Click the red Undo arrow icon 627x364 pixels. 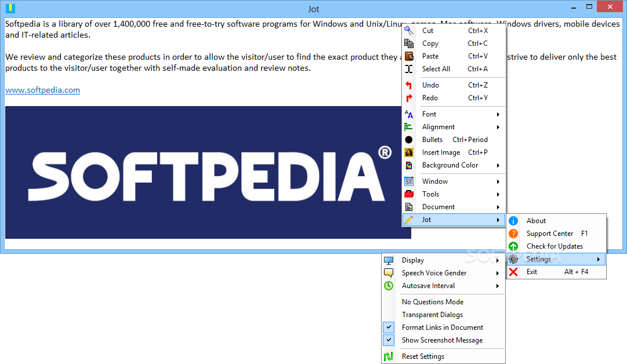point(409,85)
